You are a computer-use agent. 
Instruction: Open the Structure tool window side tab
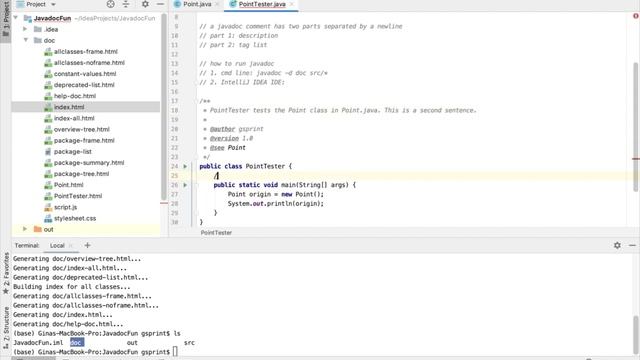pos(6,328)
